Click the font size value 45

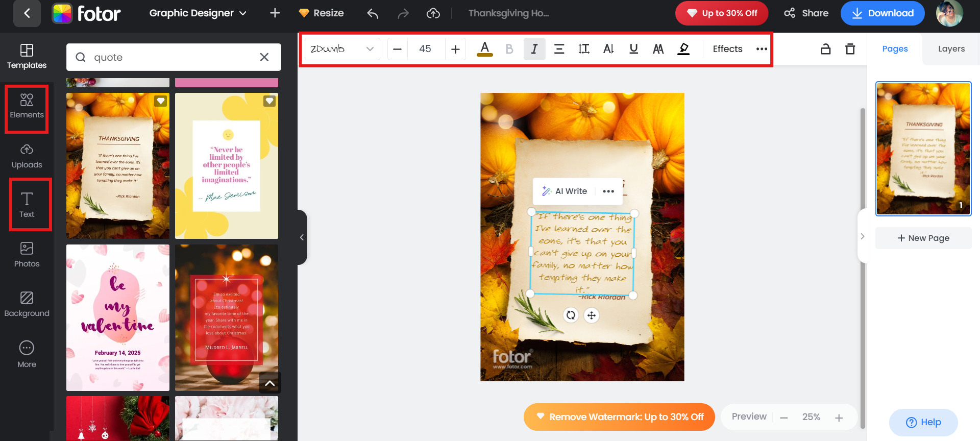click(425, 49)
